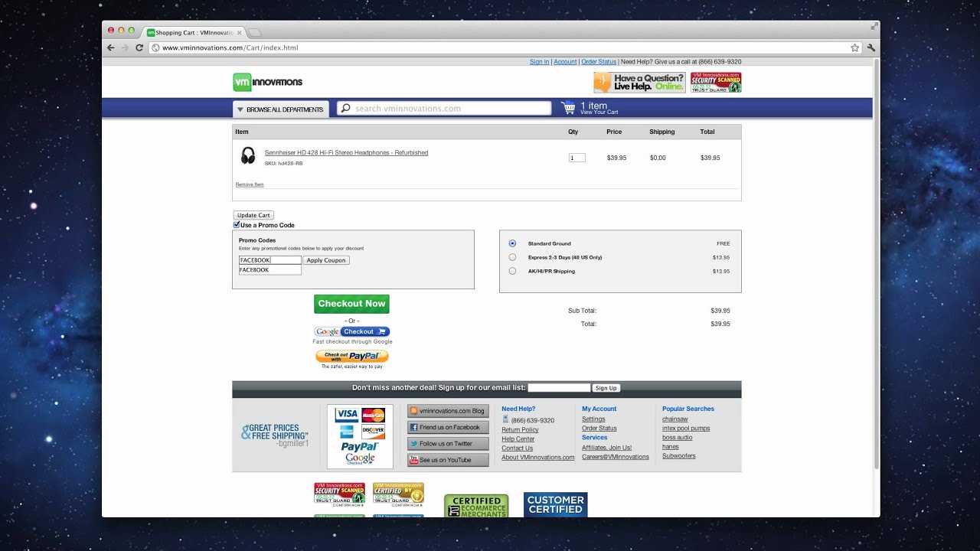This screenshot has height=551, width=980.
Task: Open Order Status in top bar
Action: click(599, 62)
